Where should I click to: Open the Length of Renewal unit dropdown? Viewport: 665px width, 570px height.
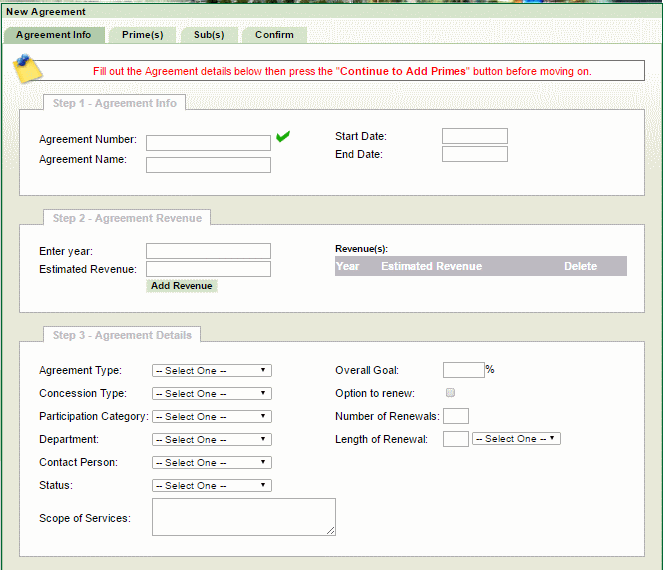click(516, 439)
